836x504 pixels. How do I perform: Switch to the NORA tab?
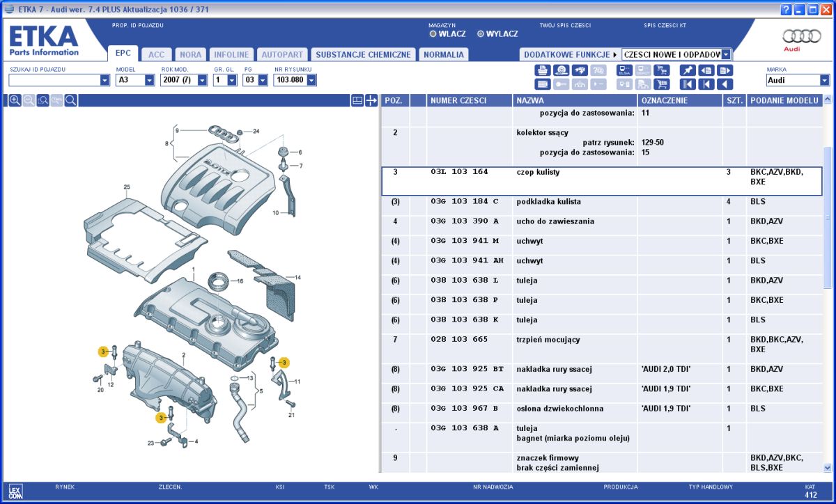click(x=190, y=54)
